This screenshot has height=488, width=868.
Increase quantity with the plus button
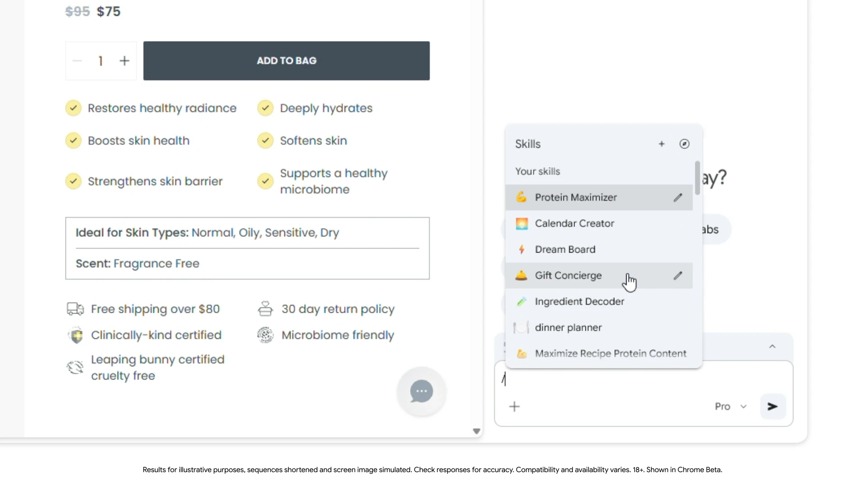click(124, 61)
